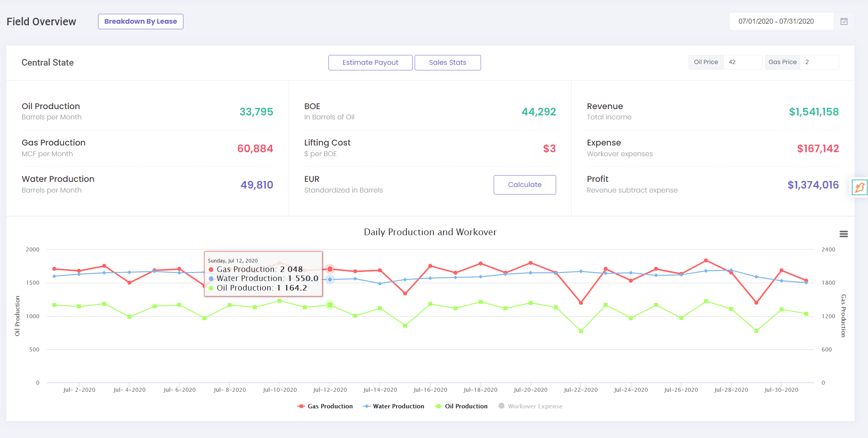Click Jul-20-2020 x-axis label
This screenshot has height=438, width=868.
pos(530,390)
